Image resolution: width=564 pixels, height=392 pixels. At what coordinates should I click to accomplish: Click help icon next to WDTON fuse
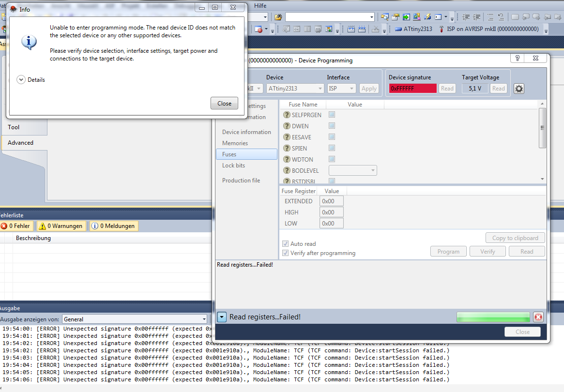pyautogui.click(x=287, y=159)
